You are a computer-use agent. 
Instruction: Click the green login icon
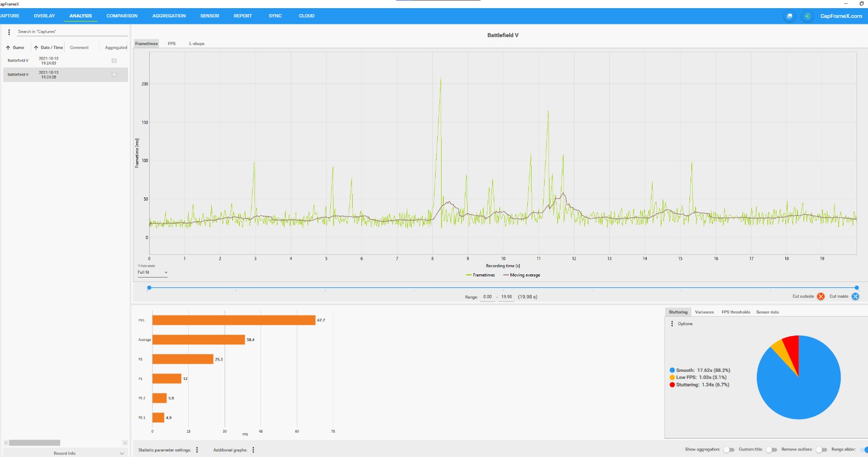[807, 16]
